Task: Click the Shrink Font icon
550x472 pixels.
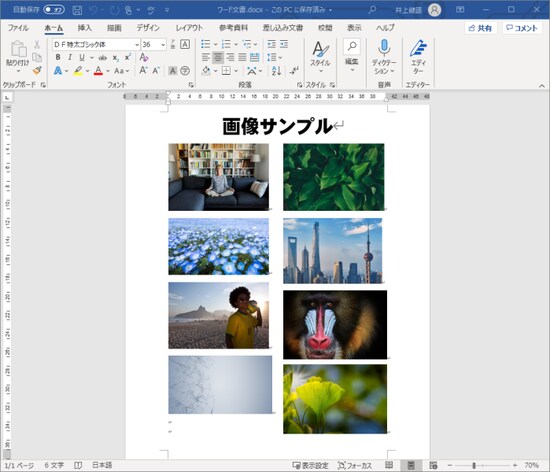Action: 156,71
